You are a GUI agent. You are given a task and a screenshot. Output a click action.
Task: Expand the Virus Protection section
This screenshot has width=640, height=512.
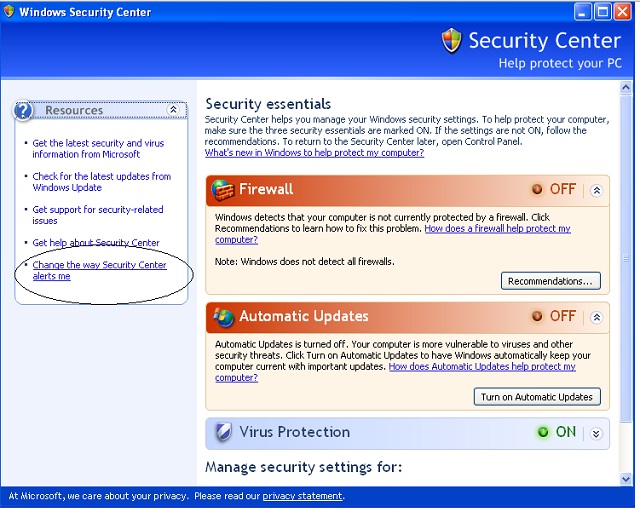click(x=597, y=433)
